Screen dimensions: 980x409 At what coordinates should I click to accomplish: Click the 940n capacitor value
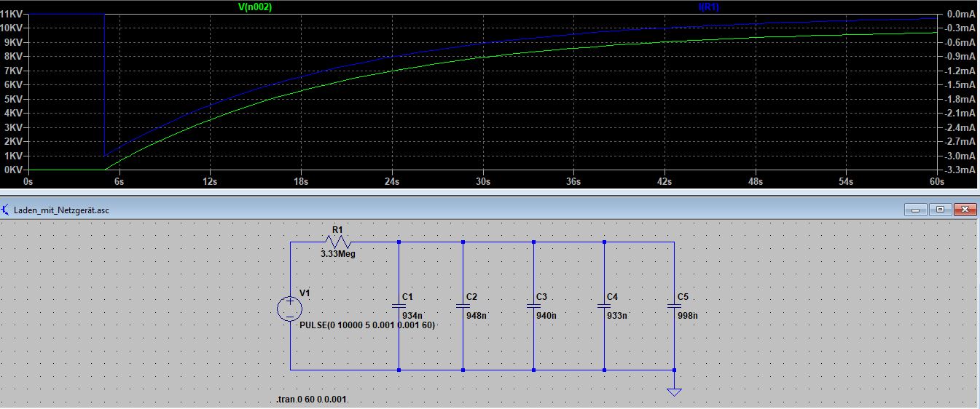[546, 316]
